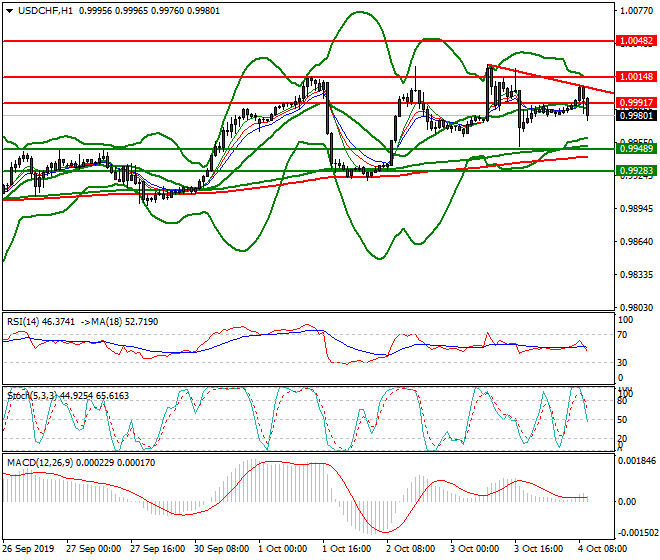Click the 0.98030 price scale value
The image size is (660, 560).
(x=637, y=308)
